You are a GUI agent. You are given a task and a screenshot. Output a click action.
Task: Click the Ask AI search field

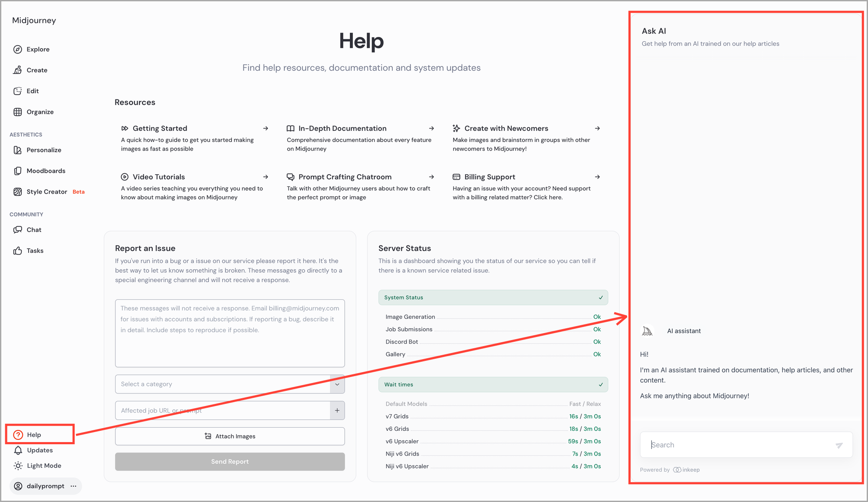point(738,445)
